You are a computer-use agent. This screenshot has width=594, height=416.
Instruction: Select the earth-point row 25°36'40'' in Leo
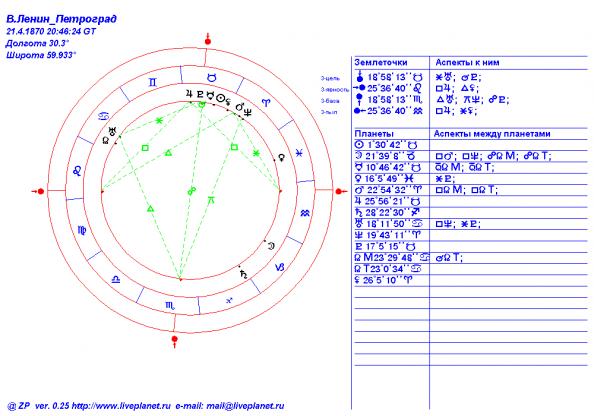click(x=388, y=88)
